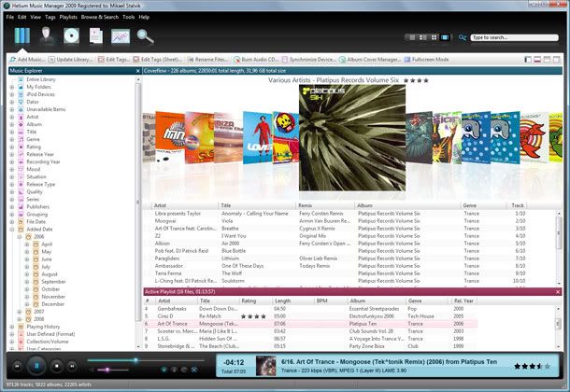Viewport: 570px width, 392px height.
Task: Enter Fullscreen Mode
Action: pos(426,60)
